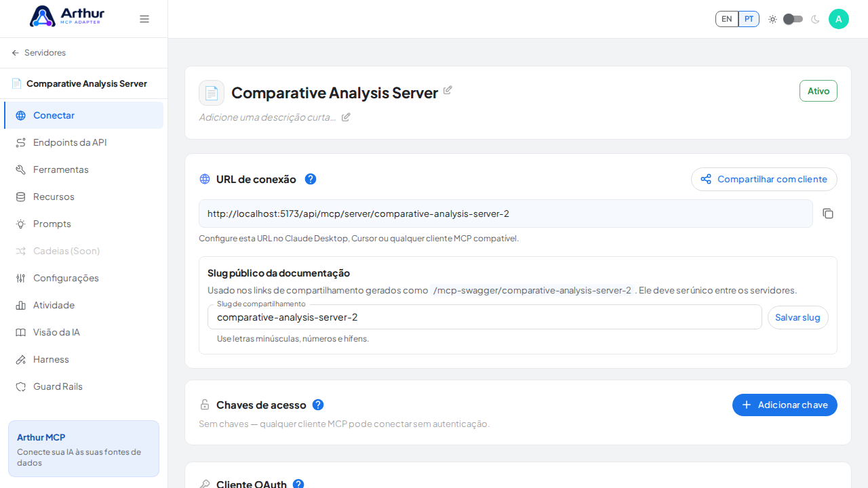Toggle the dark mode switch

(x=793, y=19)
